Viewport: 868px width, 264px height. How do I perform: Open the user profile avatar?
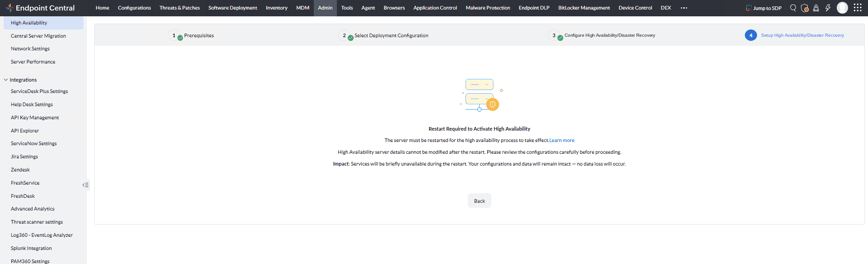[x=842, y=8]
